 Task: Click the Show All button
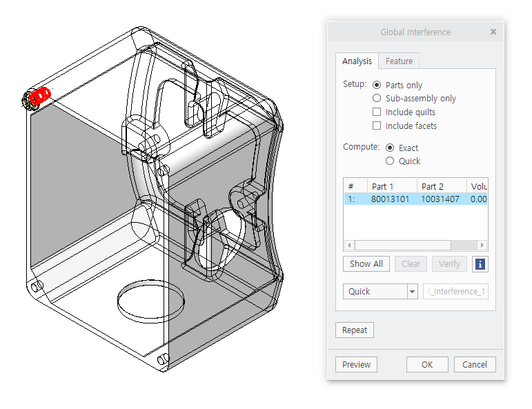(x=366, y=264)
